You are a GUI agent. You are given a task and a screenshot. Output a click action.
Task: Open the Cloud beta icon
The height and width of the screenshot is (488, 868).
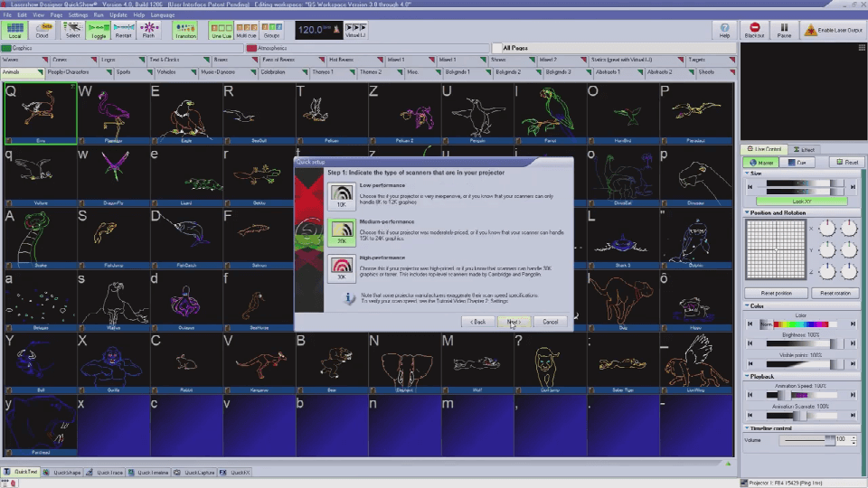point(42,31)
